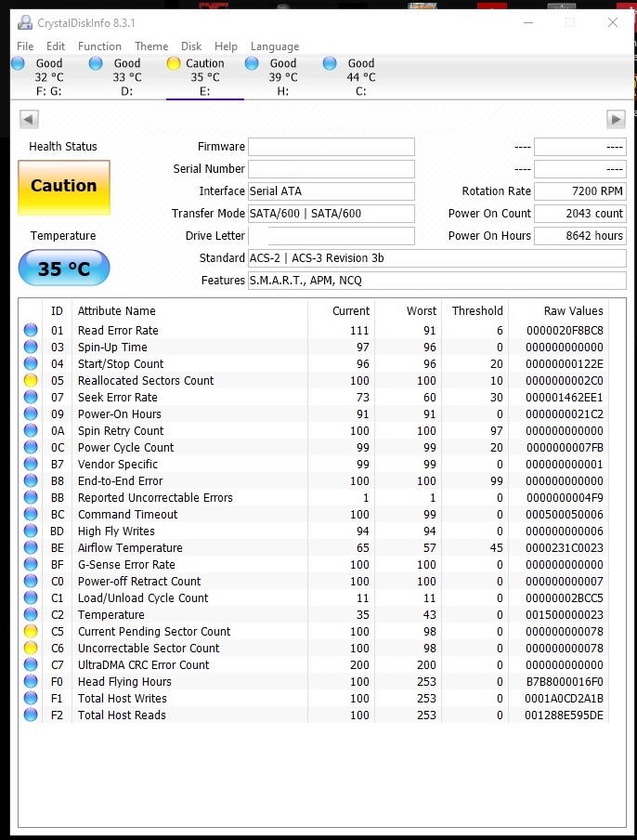Click the Rotation Rate 7200 RPM field
This screenshot has height=840, width=637.
(580, 191)
